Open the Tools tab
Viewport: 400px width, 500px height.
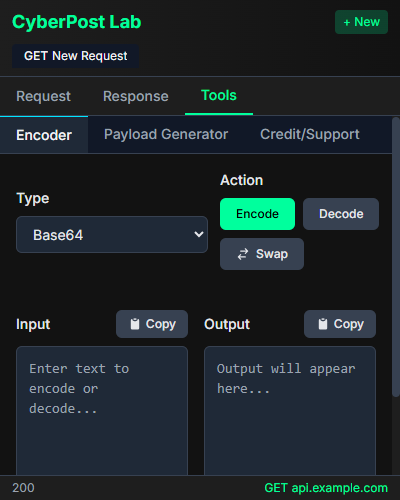219,96
